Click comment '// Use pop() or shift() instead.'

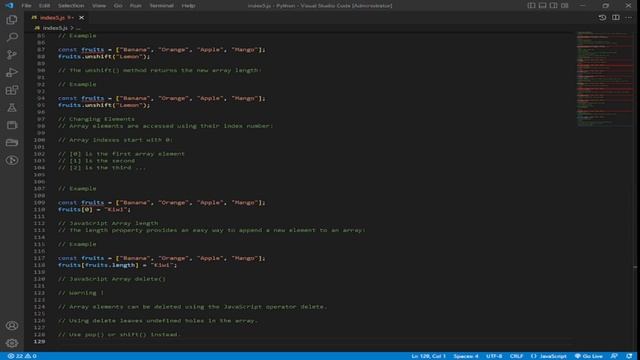(119, 334)
